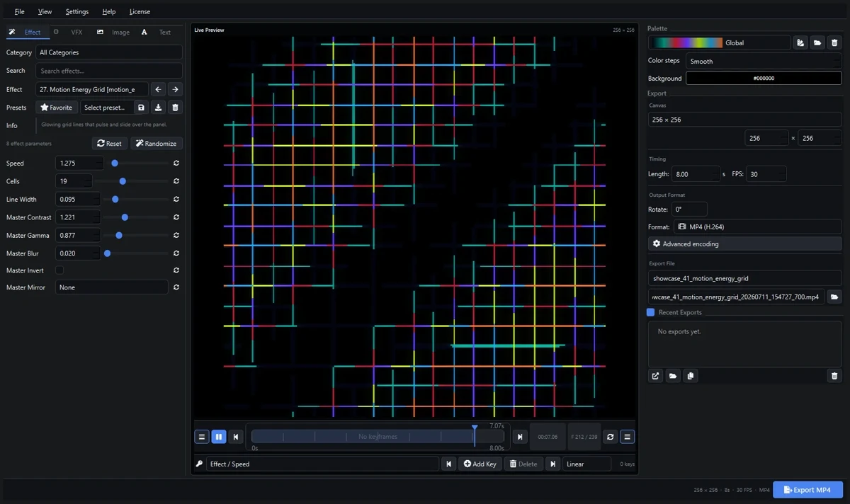850x504 pixels.
Task: Reset the Master Gamma parameter icon
Action: (176, 235)
